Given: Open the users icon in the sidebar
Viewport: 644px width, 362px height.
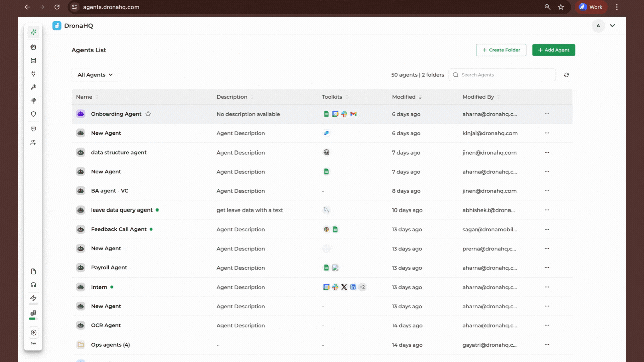Looking at the screenshot, I should point(33,142).
